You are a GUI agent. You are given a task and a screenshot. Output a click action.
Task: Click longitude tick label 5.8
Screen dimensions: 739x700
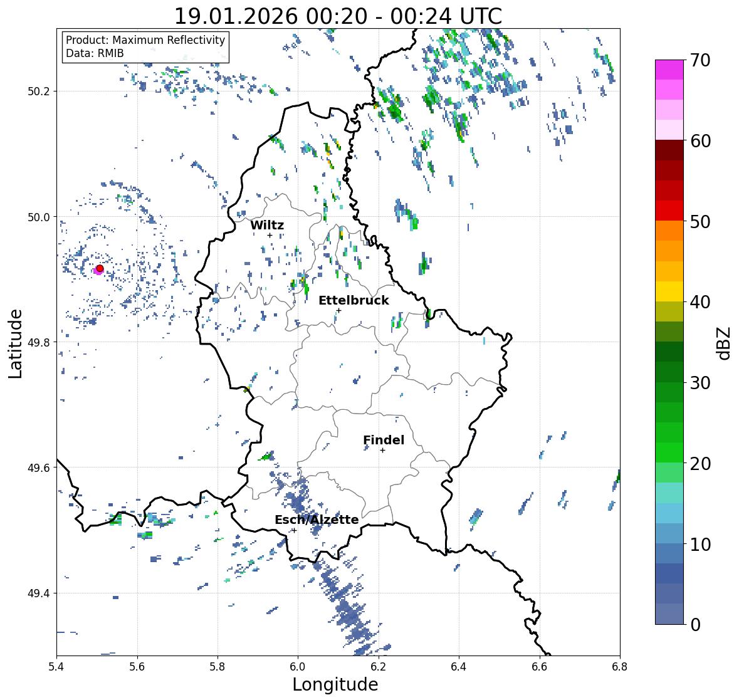[x=218, y=667]
